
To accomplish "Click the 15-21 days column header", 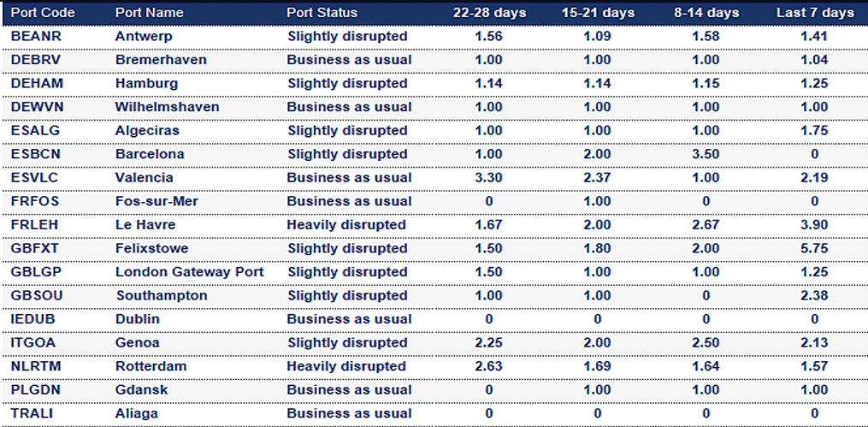I will pyautogui.click(x=597, y=13).
